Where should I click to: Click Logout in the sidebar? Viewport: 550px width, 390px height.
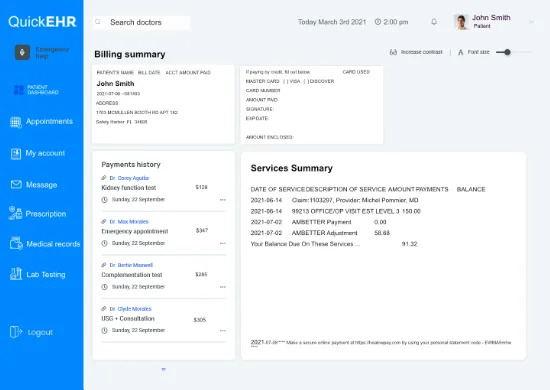pos(32,332)
